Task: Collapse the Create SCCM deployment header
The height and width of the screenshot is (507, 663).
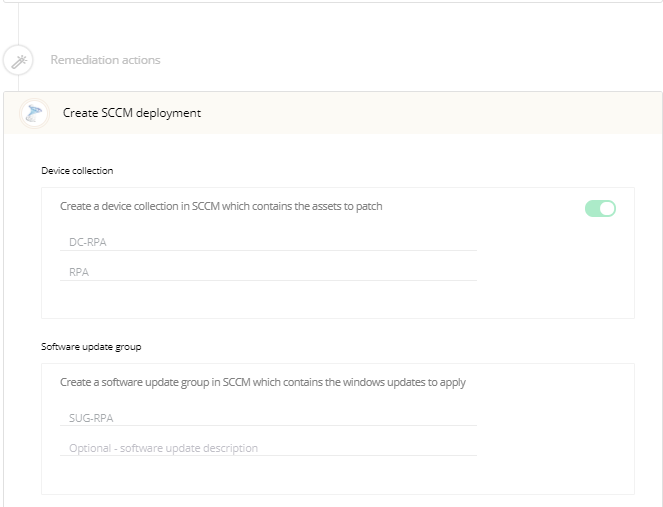Action: pos(132,113)
